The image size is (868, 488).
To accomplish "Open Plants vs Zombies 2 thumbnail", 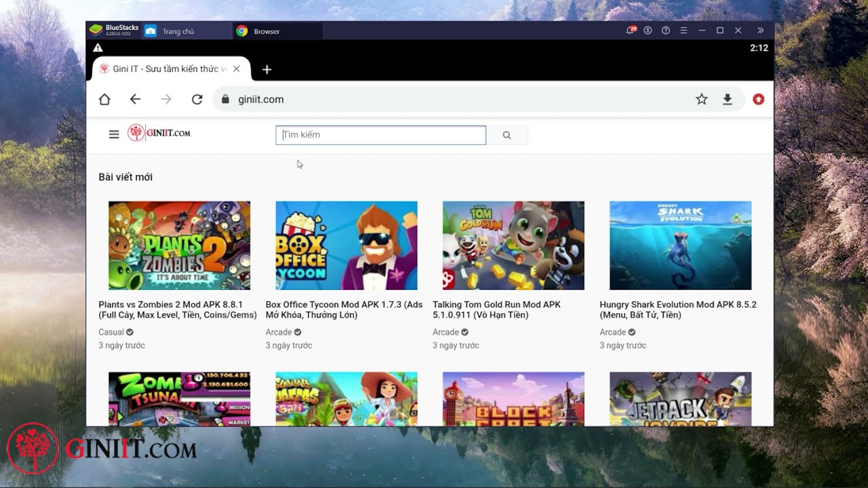I will (x=179, y=245).
